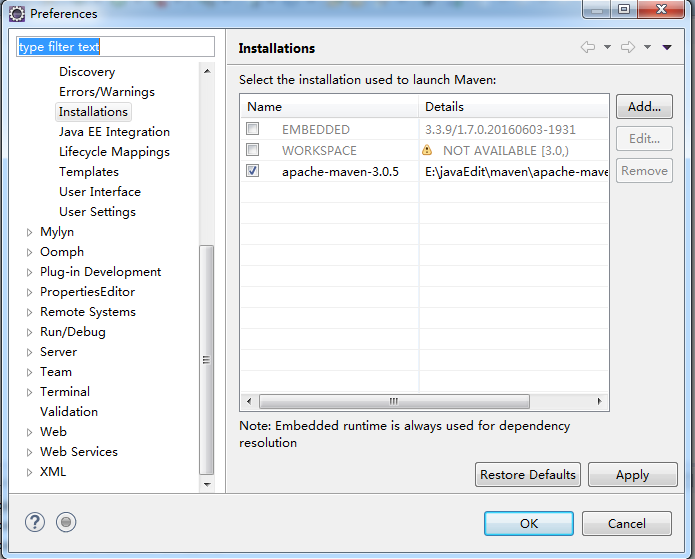
Task: Click the back navigation arrow icon
Action: [x=588, y=47]
